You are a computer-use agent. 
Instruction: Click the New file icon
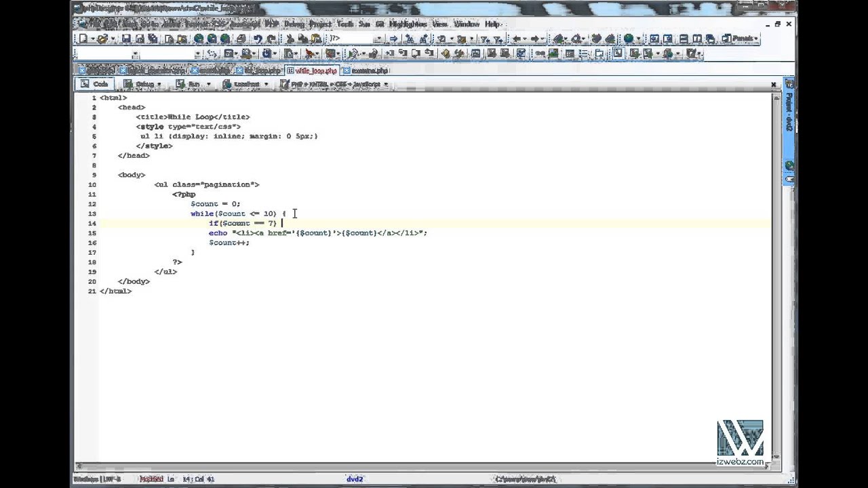pyautogui.click(x=83, y=39)
